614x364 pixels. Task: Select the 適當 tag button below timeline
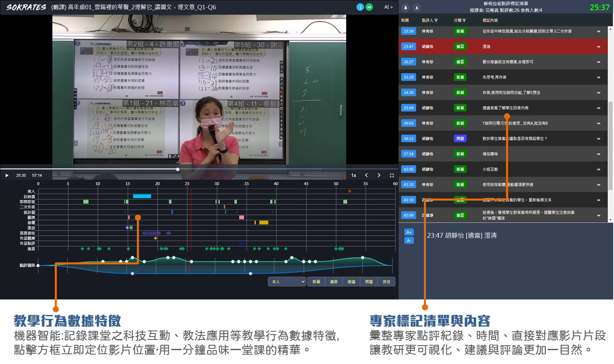(x=334, y=281)
